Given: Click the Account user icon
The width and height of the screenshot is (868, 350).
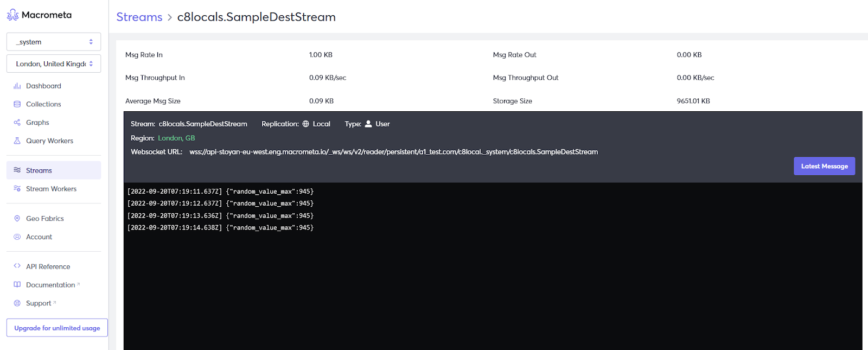Looking at the screenshot, I should click(x=17, y=237).
